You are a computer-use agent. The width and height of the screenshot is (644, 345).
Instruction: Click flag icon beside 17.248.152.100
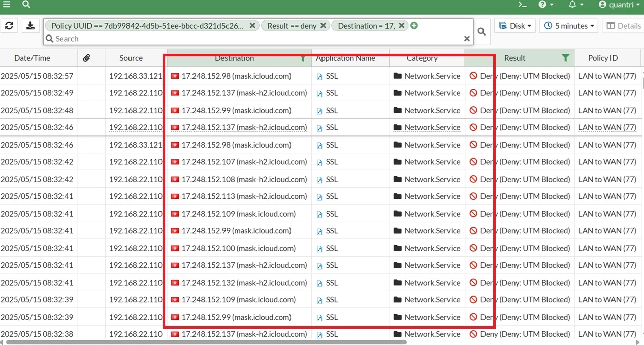click(x=175, y=249)
